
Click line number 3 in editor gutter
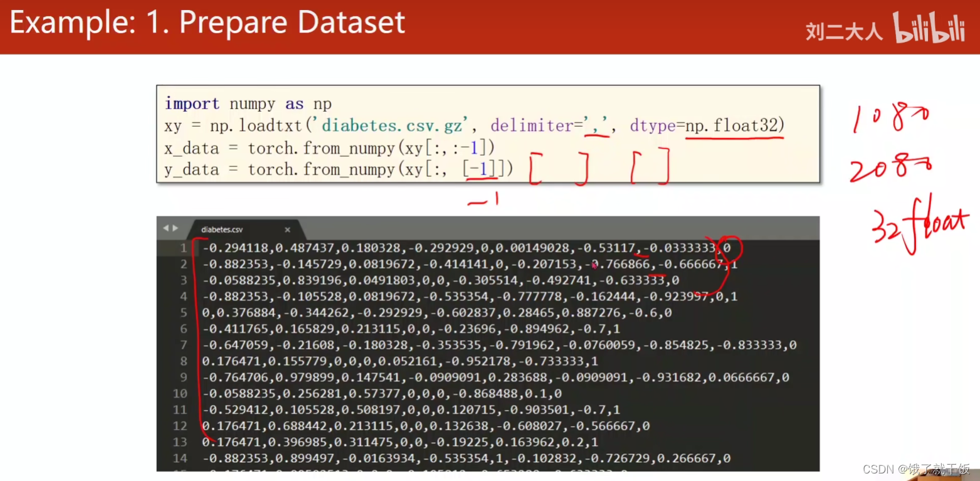pyautogui.click(x=184, y=280)
